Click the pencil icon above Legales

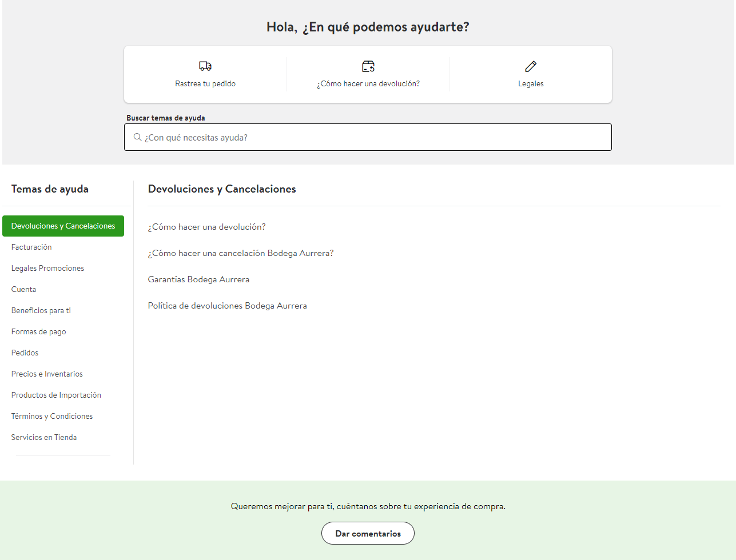click(531, 66)
